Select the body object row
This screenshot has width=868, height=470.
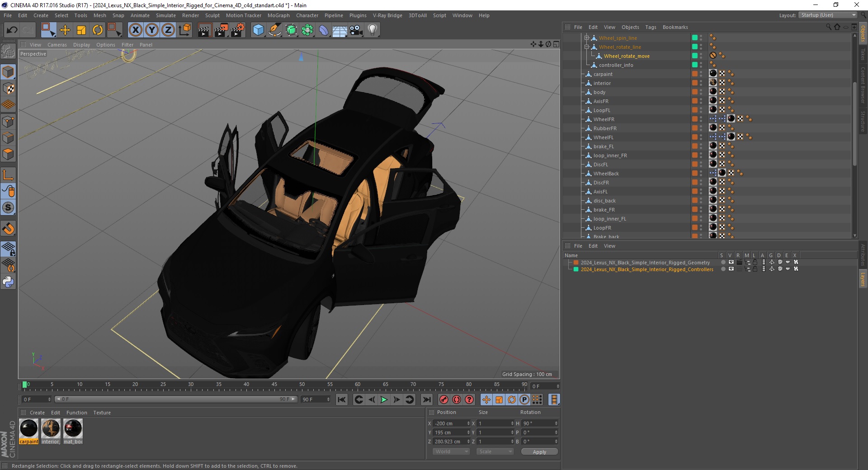click(x=599, y=92)
